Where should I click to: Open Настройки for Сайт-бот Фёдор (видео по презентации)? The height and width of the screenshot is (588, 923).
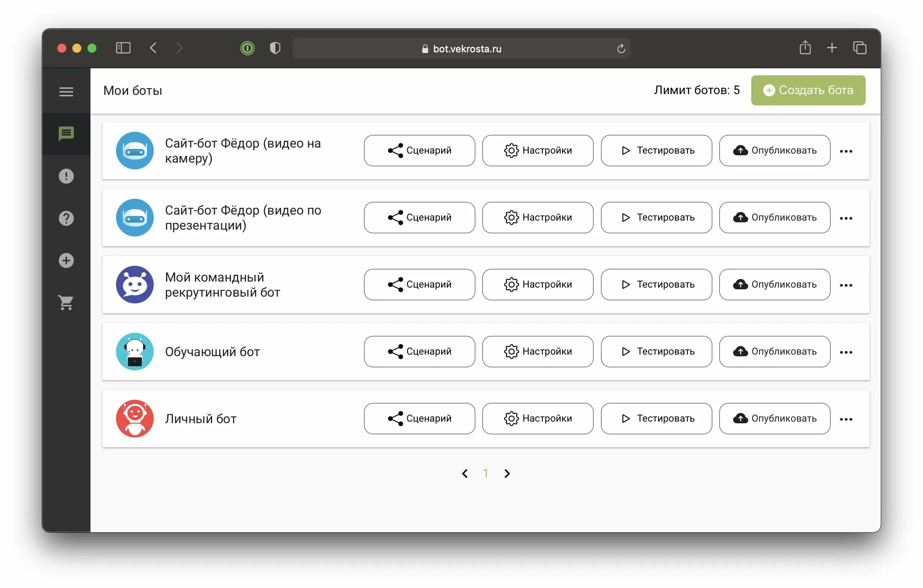point(538,218)
